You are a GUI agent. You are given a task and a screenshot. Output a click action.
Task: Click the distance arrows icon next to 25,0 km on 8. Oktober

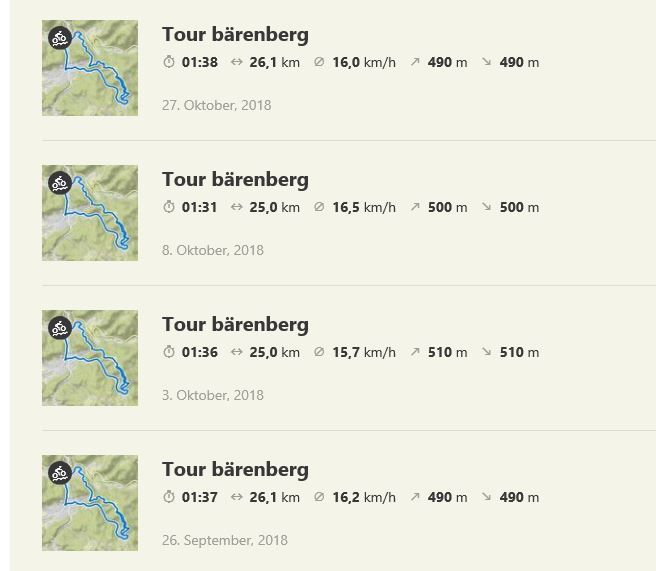point(236,207)
